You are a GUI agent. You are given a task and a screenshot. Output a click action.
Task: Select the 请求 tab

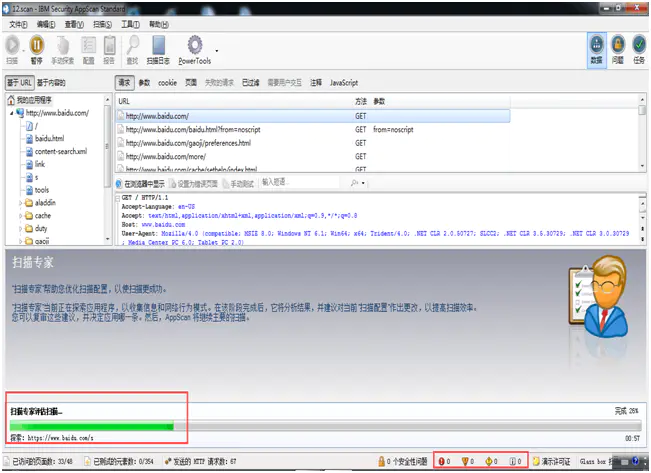(x=124, y=83)
